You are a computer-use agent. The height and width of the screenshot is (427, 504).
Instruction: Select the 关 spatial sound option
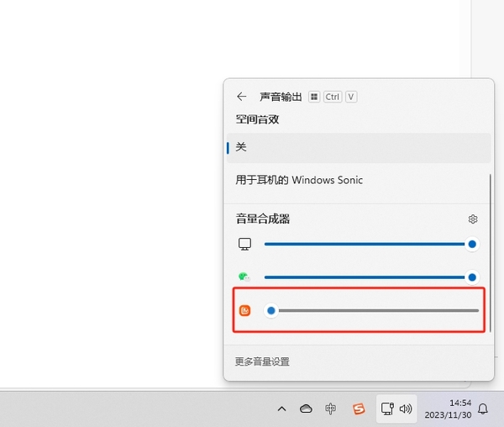(359, 148)
